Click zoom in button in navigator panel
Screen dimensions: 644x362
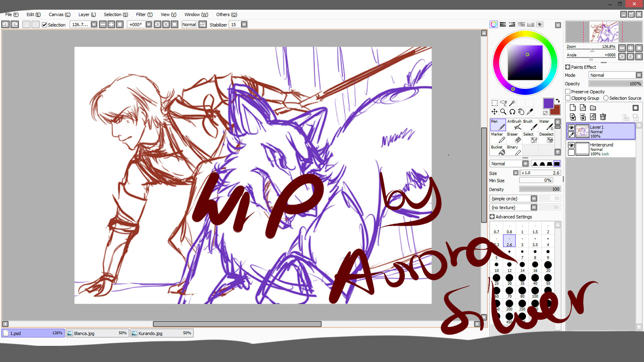[x=630, y=48]
